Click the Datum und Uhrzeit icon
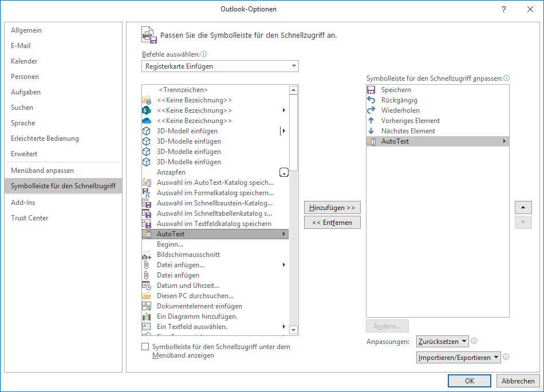Viewport: 544px width, 392px height. (x=146, y=286)
